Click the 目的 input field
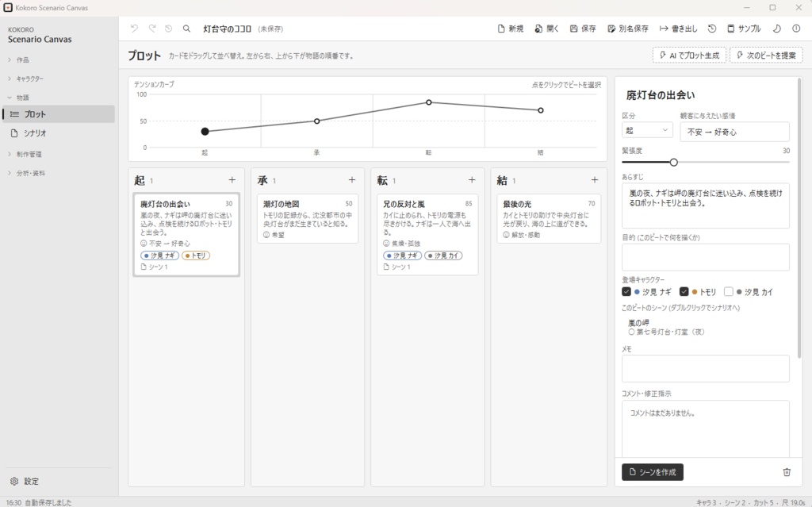This screenshot has width=812, height=507. (x=705, y=257)
